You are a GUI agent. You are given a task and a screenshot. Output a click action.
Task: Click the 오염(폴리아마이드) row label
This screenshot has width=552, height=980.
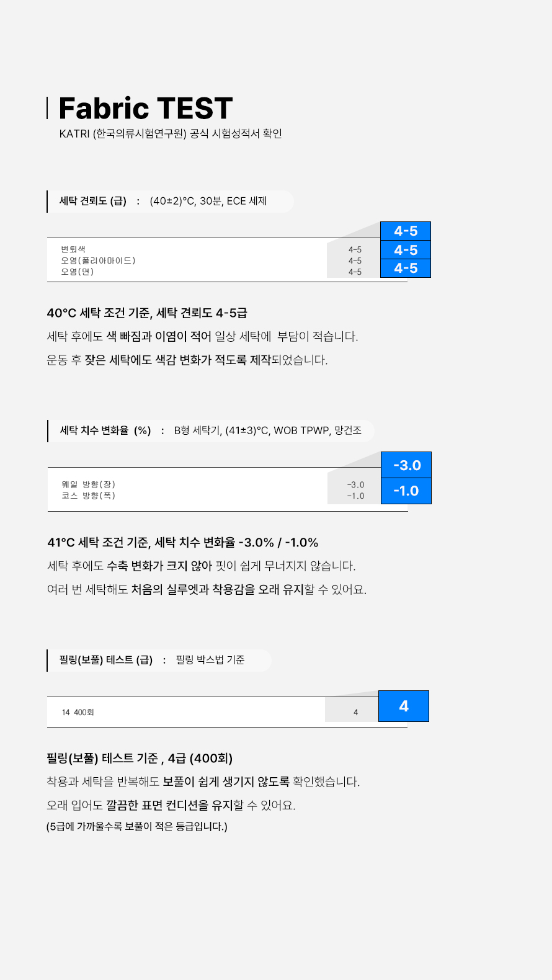coord(98,261)
